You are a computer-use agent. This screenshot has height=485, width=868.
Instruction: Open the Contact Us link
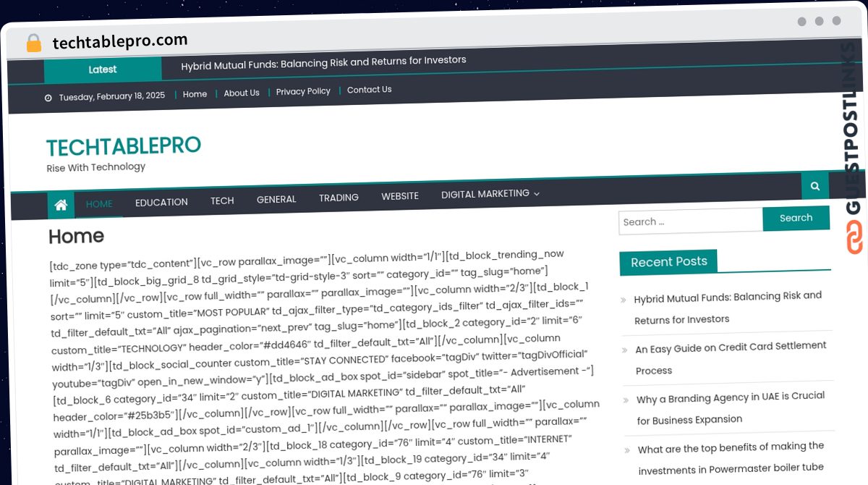(x=369, y=90)
